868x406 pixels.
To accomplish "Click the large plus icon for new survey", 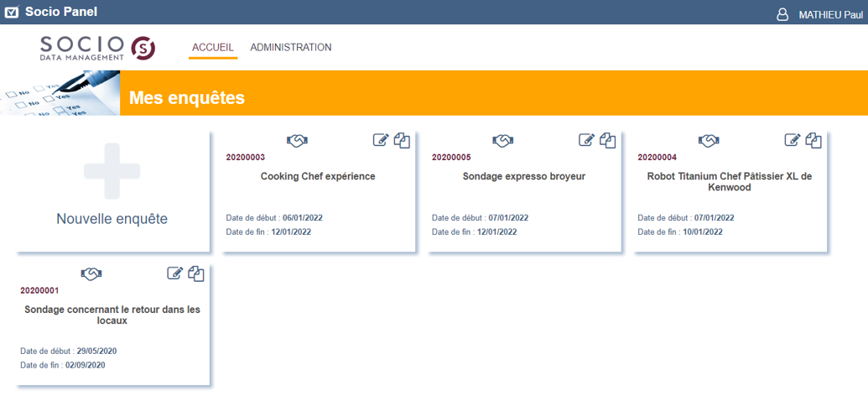I will 112,170.
